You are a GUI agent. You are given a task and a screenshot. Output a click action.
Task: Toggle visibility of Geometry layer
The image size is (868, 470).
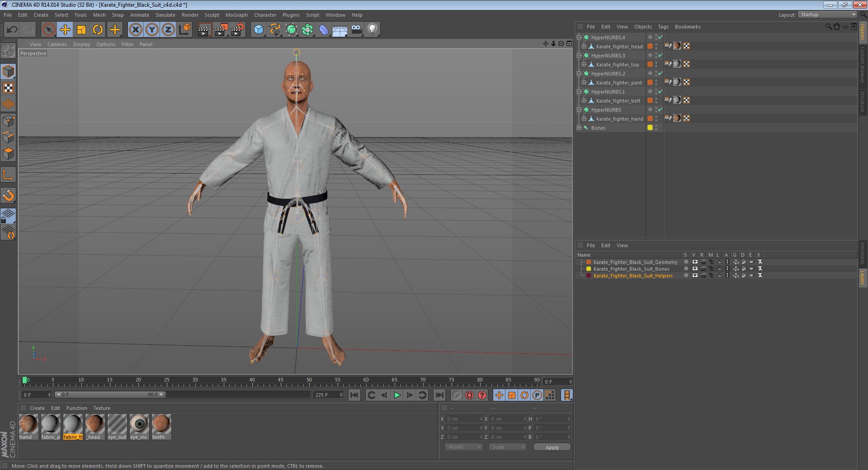[x=695, y=262]
